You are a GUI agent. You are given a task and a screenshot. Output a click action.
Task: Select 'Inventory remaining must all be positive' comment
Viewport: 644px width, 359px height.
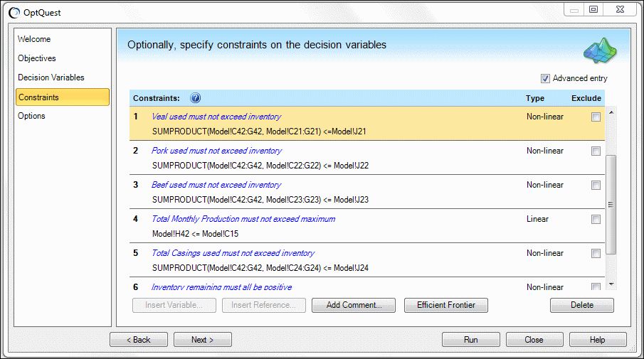click(x=221, y=286)
